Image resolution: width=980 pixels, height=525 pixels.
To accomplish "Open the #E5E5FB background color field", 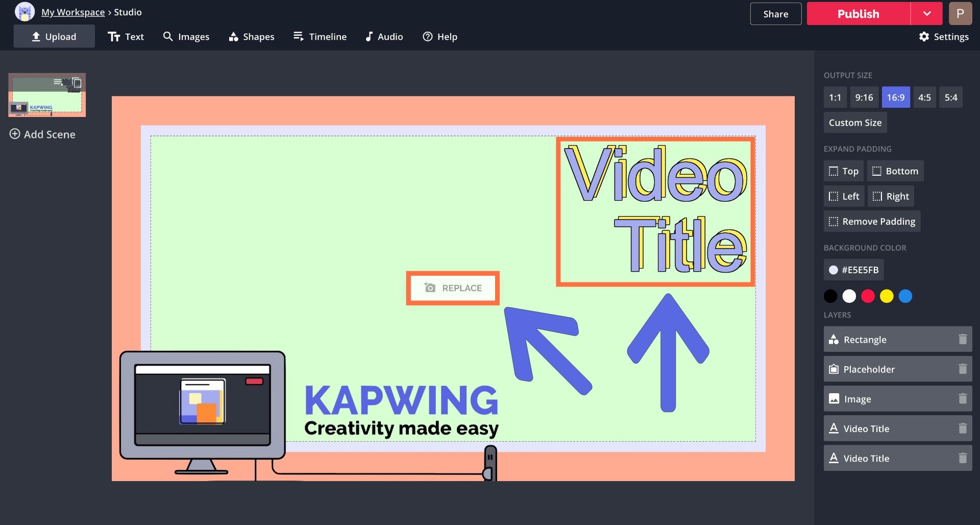I will [x=854, y=270].
